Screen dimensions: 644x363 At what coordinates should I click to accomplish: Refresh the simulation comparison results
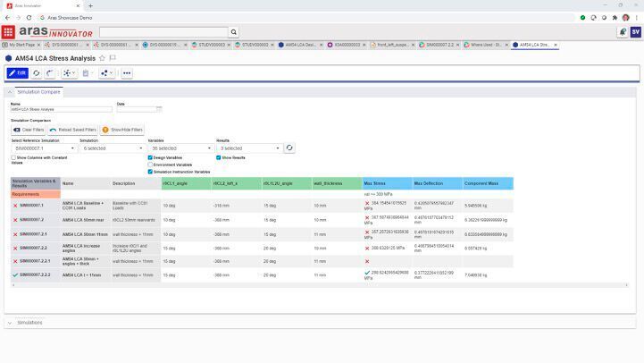pos(289,148)
